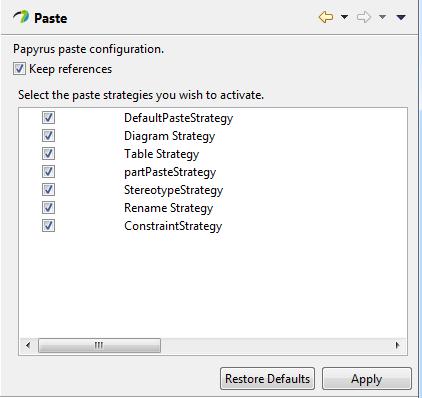Click the Restore Defaults button
The image size is (422, 398).
(267, 379)
